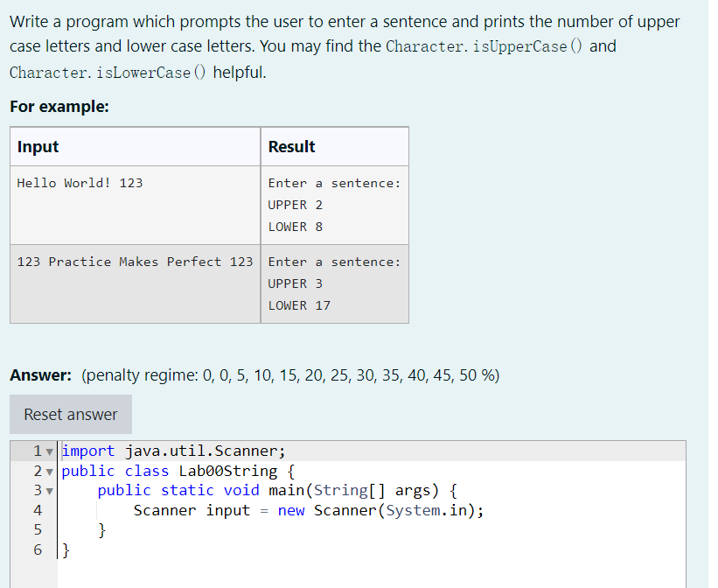Collapse the main method code fold
The height and width of the screenshot is (588, 718).
tap(48, 489)
